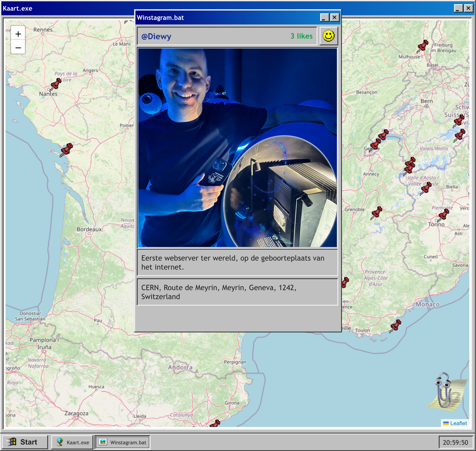This screenshot has width=476, height=451.
Task: Click the smiley face like button
Action: pos(328,36)
